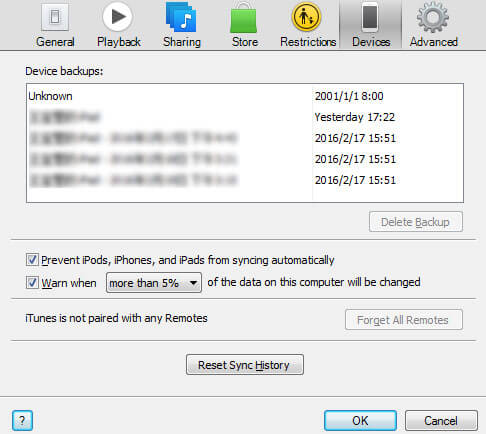Expand the more than 5% dropdown
486x434 pixels.
click(154, 283)
